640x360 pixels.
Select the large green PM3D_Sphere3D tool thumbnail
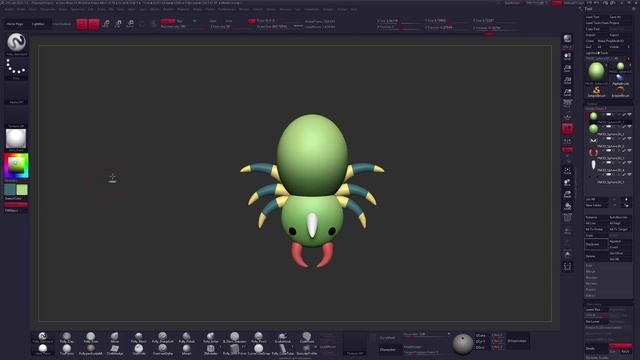point(596,72)
